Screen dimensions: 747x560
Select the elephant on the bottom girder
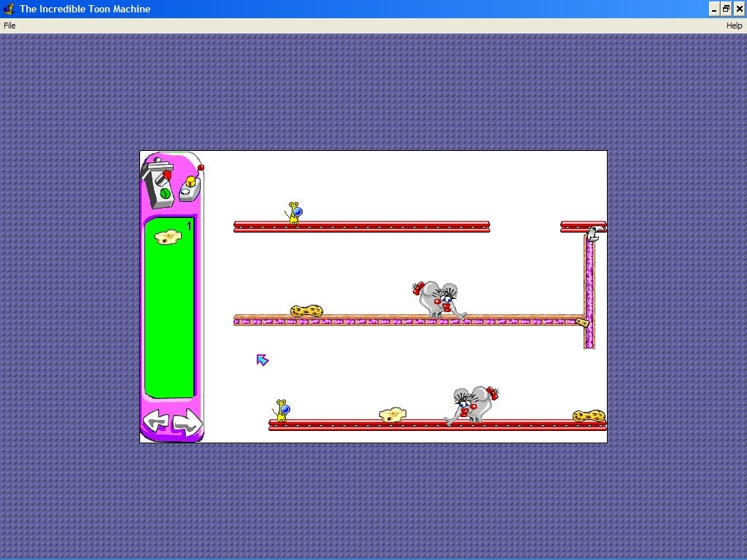[x=471, y=405]
